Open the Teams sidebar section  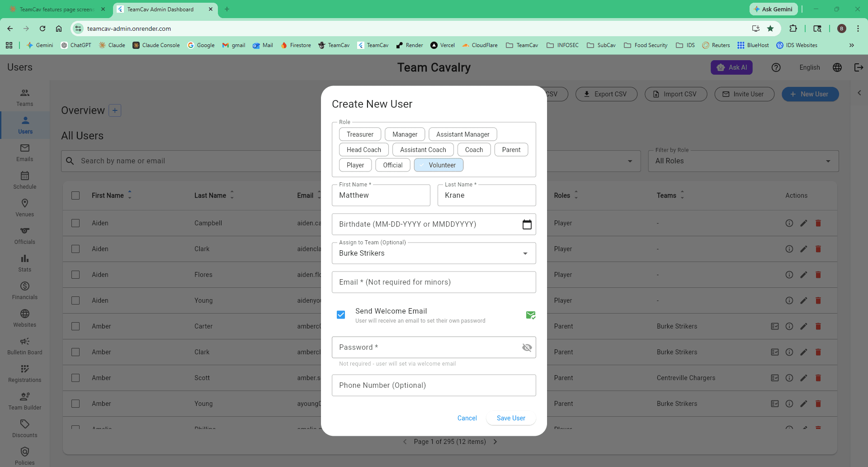tap(25, 98)
